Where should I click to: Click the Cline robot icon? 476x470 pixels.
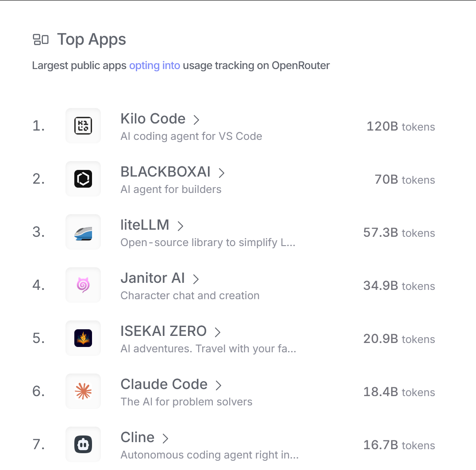(x=83, y=444)
